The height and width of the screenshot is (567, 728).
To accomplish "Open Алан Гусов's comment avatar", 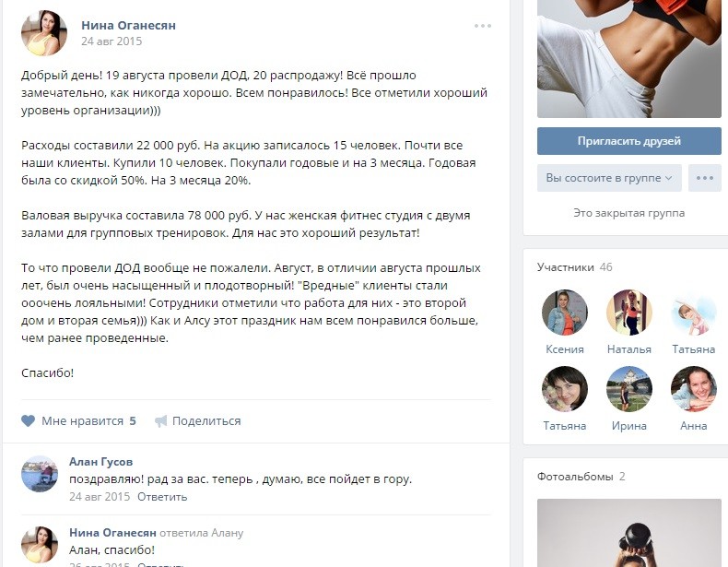I will tap(40, 474).
